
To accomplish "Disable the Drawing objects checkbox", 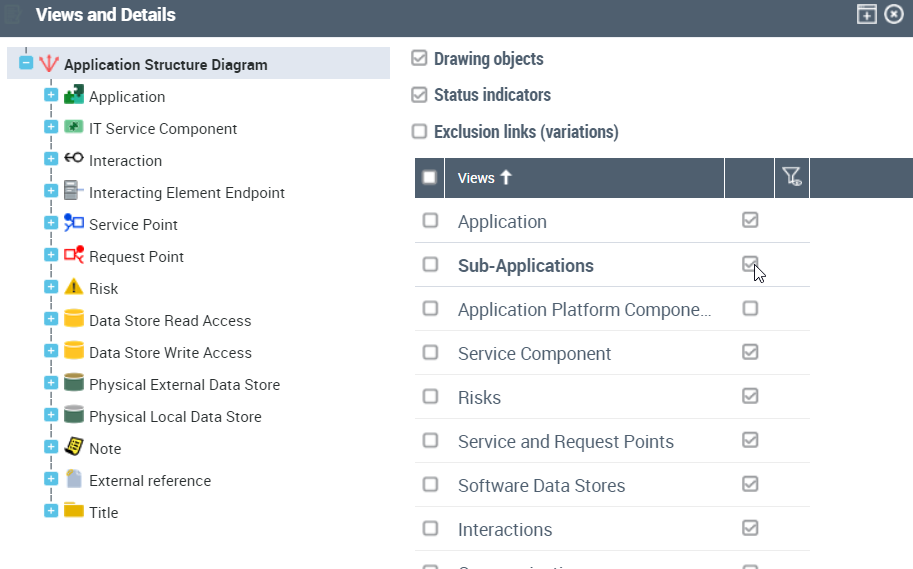I will pos(420,59).
